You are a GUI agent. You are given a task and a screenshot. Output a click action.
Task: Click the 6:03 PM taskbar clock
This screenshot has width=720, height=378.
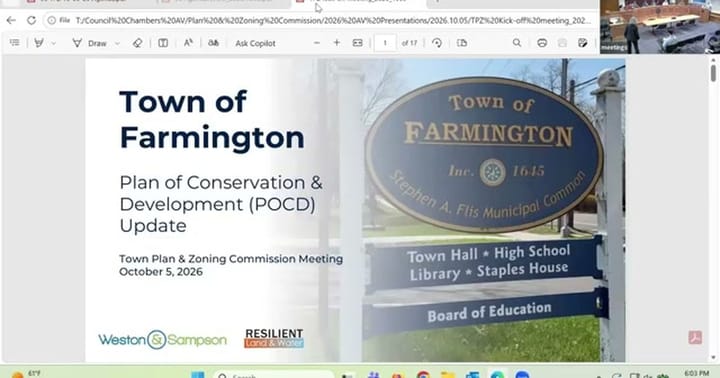tap(697, 373)
